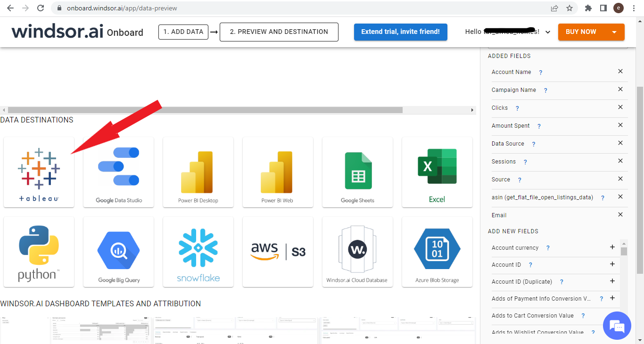The height and width of the screenshot is (344, 644).
Task: Show help for Sessions field
Action: (x=525, y=162)
